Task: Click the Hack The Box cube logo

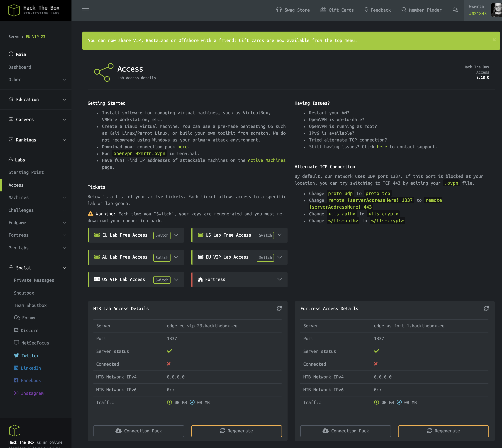Action: click(14, 10)
